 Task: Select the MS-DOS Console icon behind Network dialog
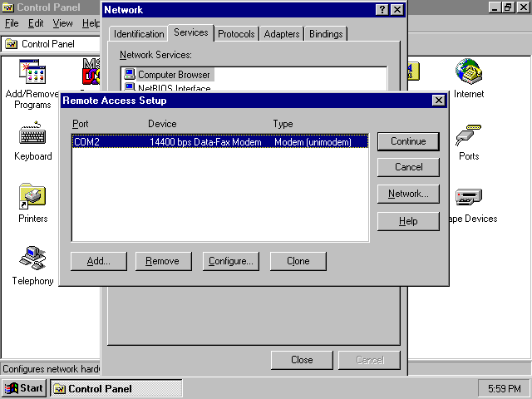coord(91,71)
